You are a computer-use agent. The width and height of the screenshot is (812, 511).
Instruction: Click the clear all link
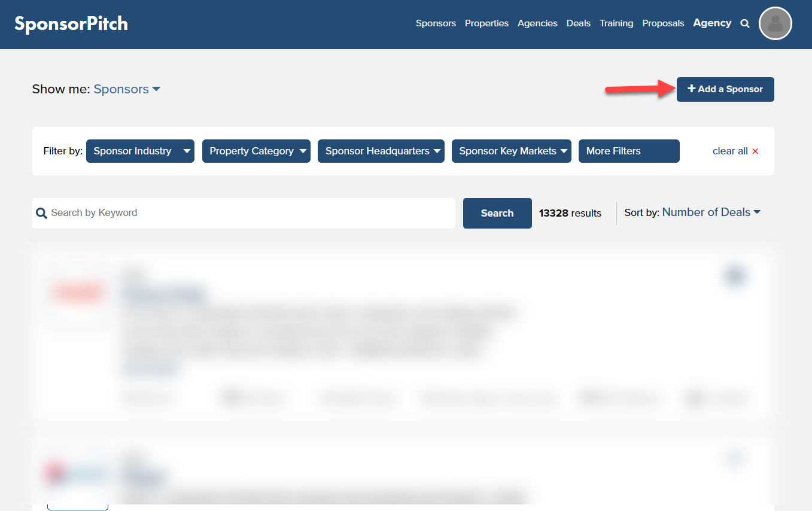coord(730,151)
